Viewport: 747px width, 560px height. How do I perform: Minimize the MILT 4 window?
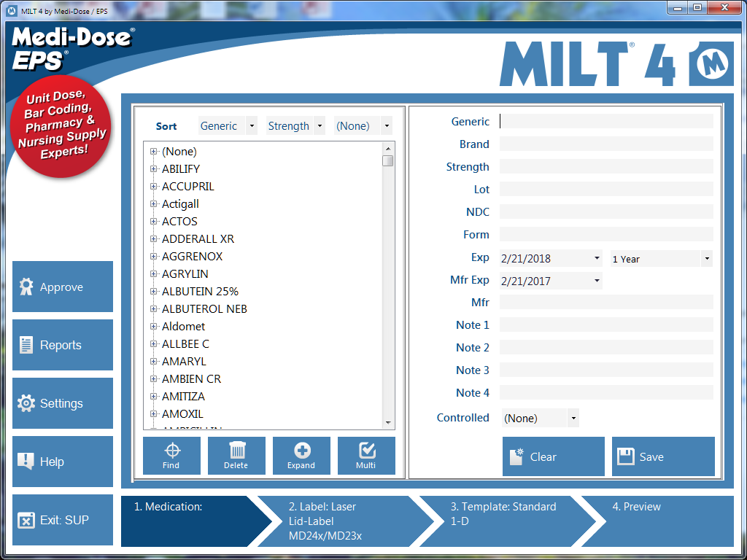678,8
